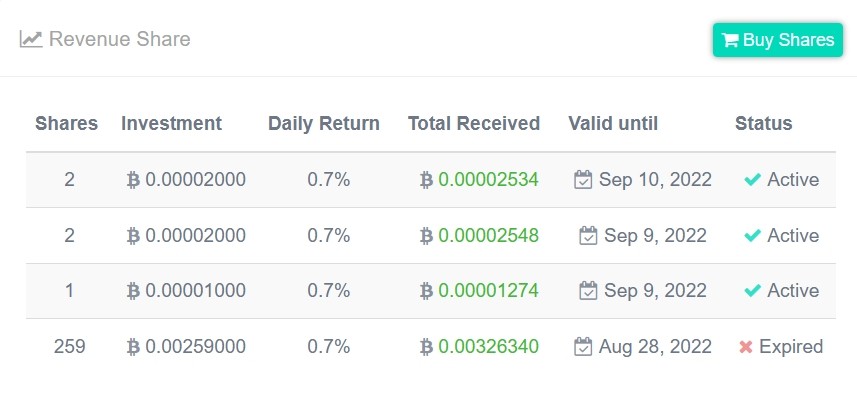
Task: Click the Active status in the Sep 10 row
Action: (x=793, y=180)
